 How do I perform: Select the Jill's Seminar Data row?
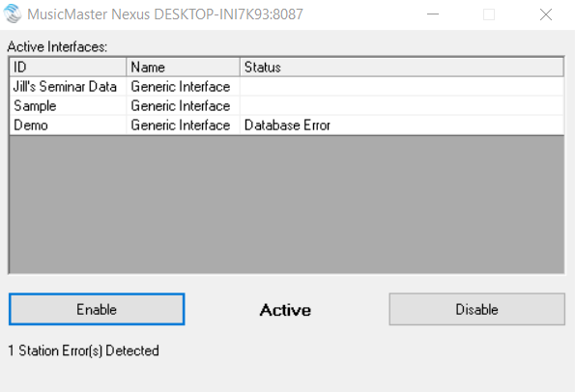click(x=286, y=87)
